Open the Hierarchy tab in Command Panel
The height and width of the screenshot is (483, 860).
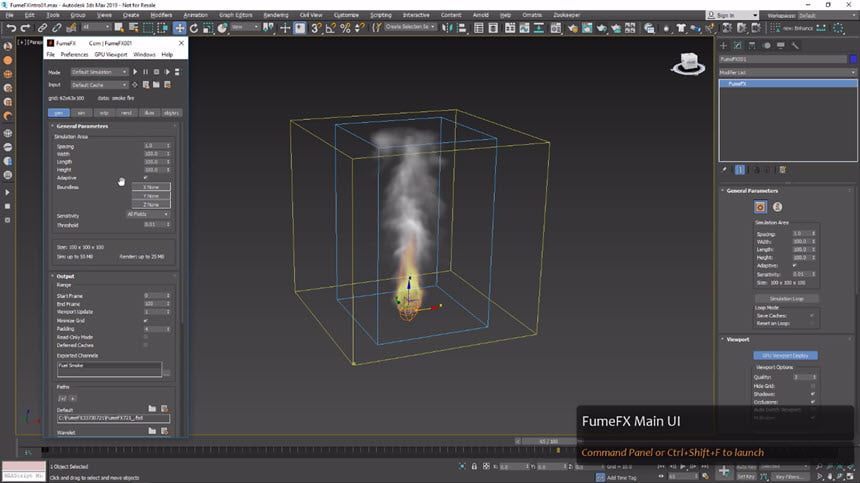click(x=752, y=46)
